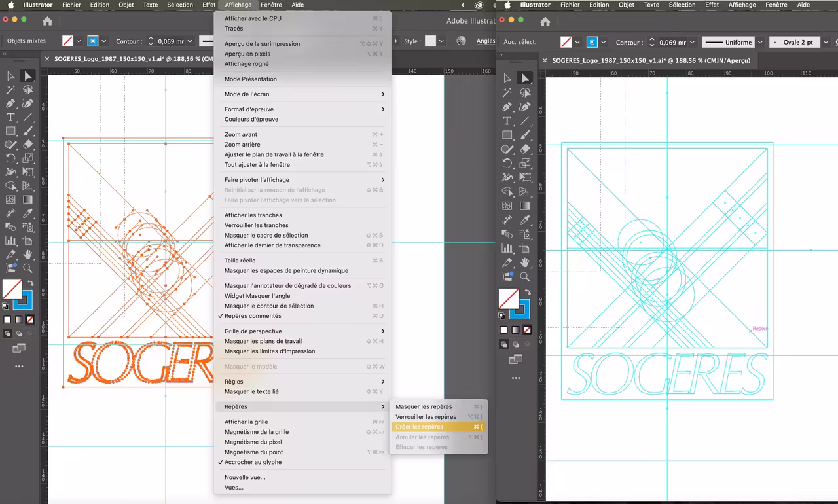
Task: Open 'Ovale 2 pt' brush dropdown arrow
Action: (826, 43)
